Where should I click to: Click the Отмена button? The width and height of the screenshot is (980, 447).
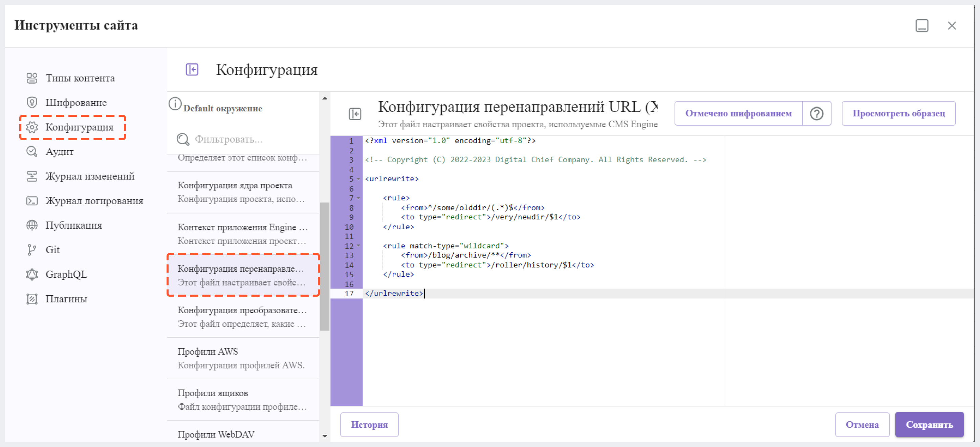(x=862, y=425)
